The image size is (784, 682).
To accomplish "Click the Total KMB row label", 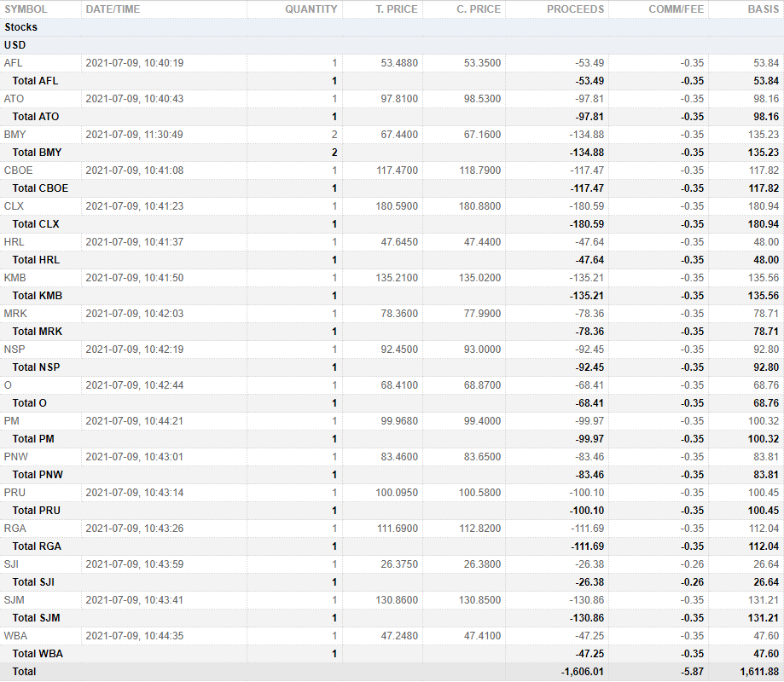I will pyautogui.click(x=37, y=296).
